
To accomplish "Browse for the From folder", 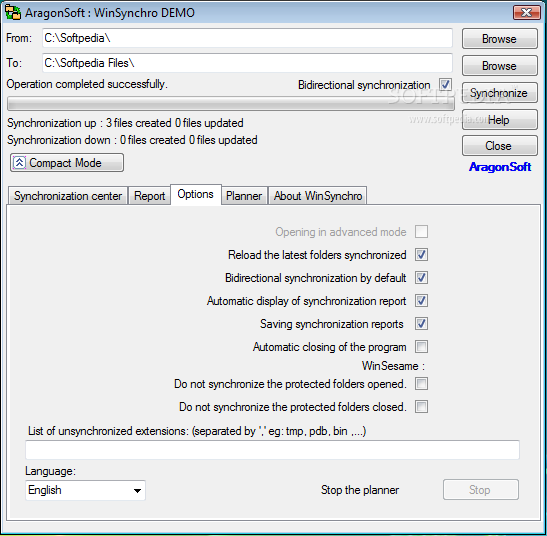I will (x=500, y=39).
